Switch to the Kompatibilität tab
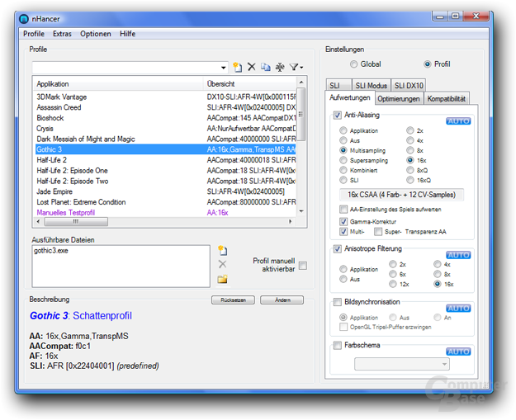The height and width of the screenshot is (420, 516). 446,99
